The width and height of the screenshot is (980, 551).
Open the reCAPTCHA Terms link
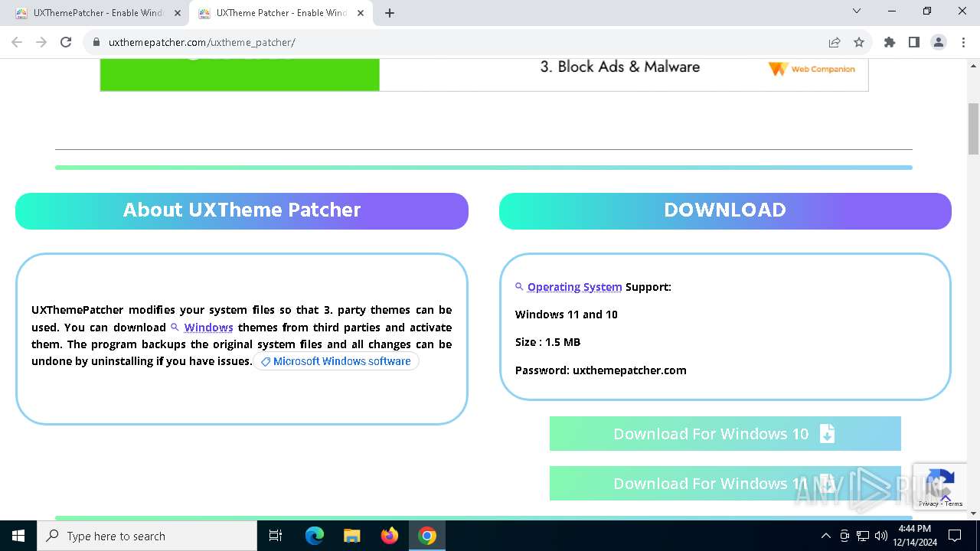[x=954, y=504]
